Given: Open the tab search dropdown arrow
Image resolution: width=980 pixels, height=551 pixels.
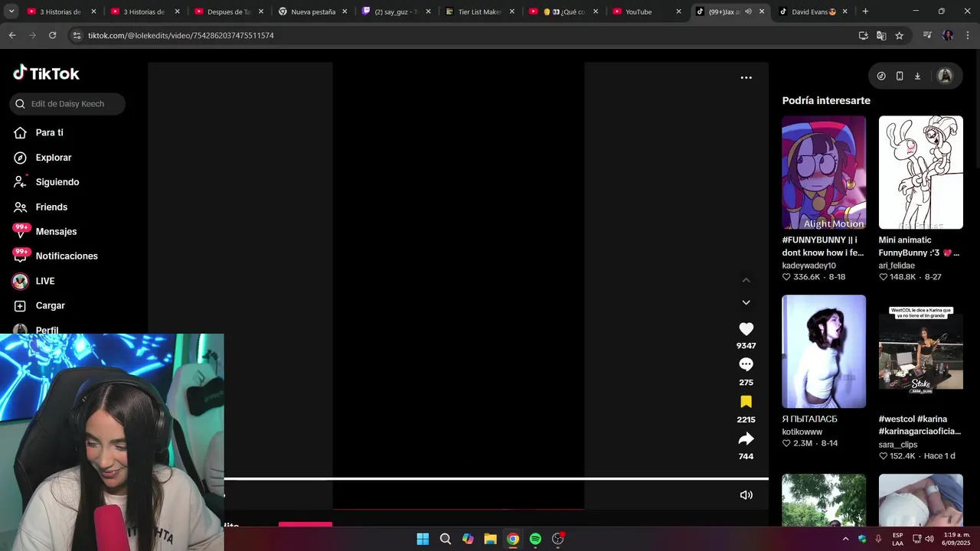Looking at the screenshot, I should coord(11,11).
